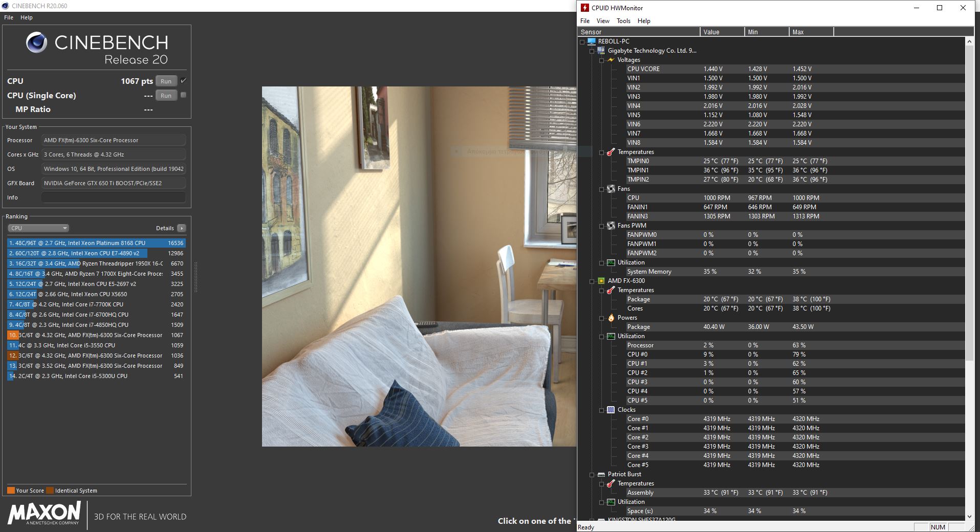Image resolution: width=980 pixels, height=532 pixels.
Task: Click the Utilization icon above Space (s:) row
Action: pos(611,502)
